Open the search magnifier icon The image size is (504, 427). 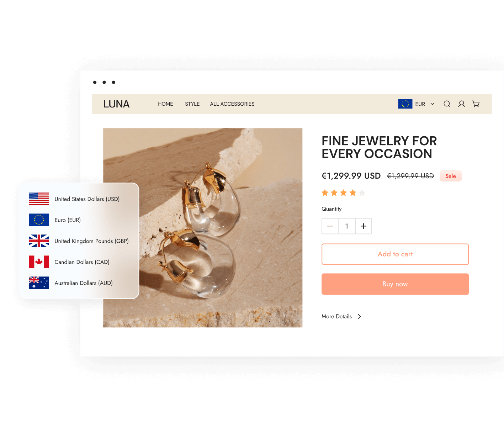tap(447, 104)
